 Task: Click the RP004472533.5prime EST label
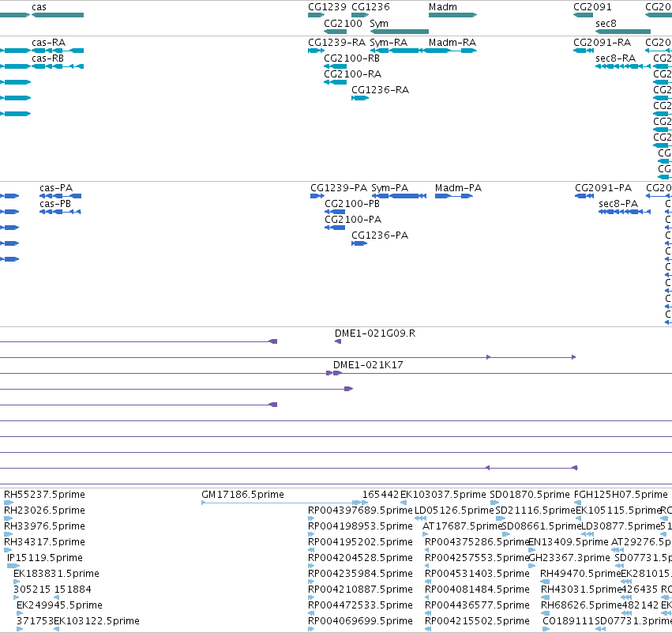[360, 606]
